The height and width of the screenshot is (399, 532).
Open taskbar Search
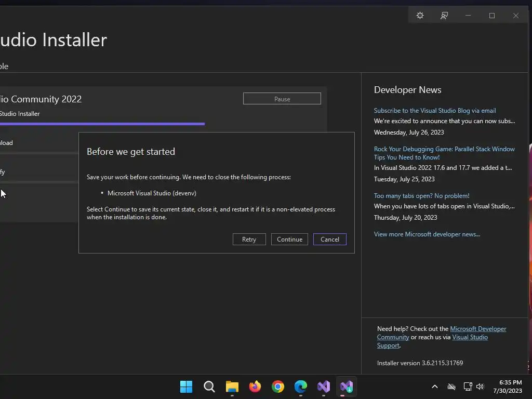[209, 387]
